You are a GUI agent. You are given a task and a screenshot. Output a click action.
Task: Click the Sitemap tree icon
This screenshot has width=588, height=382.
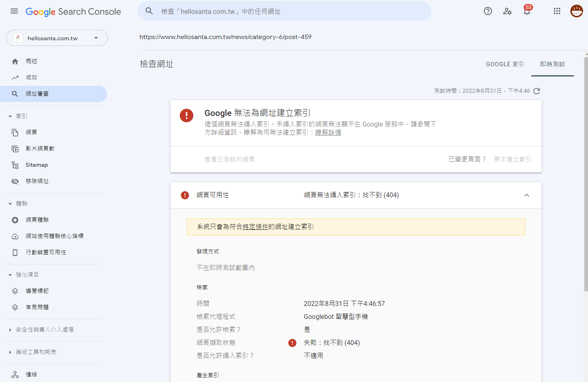click(x=15, y=165)
